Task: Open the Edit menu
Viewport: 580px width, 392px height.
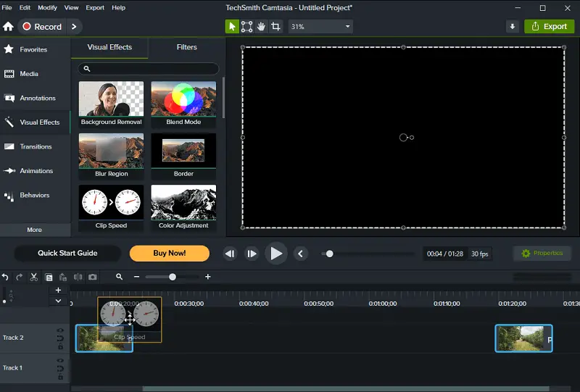Action: 25,7
